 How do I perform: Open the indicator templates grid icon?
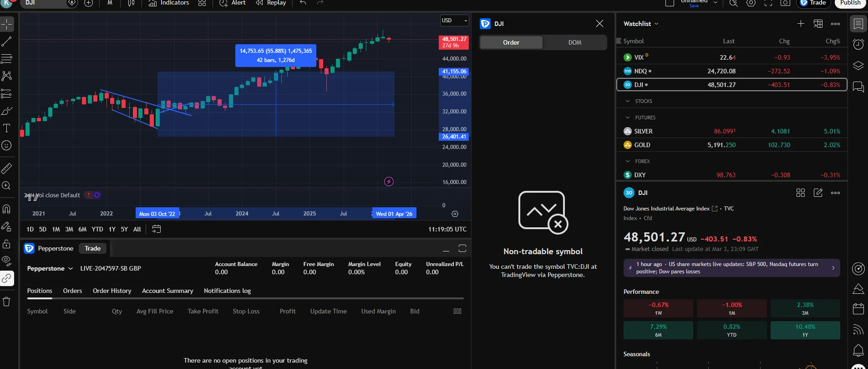[x=202, y=3]
